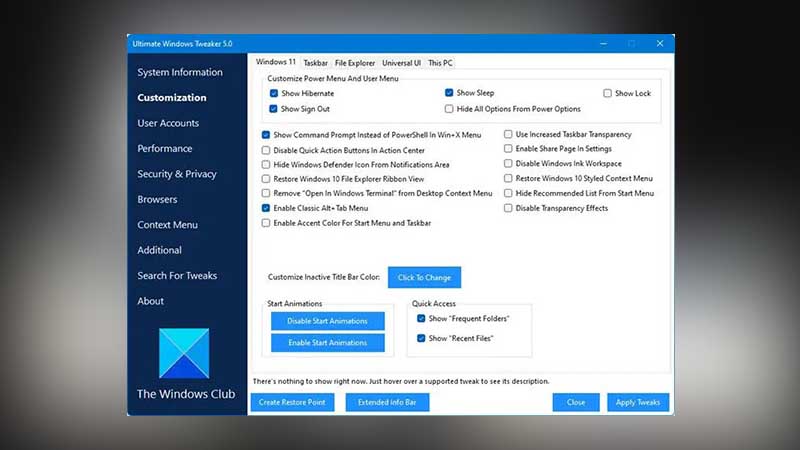Open Additional tweaks section

click(x=159, y=250)
